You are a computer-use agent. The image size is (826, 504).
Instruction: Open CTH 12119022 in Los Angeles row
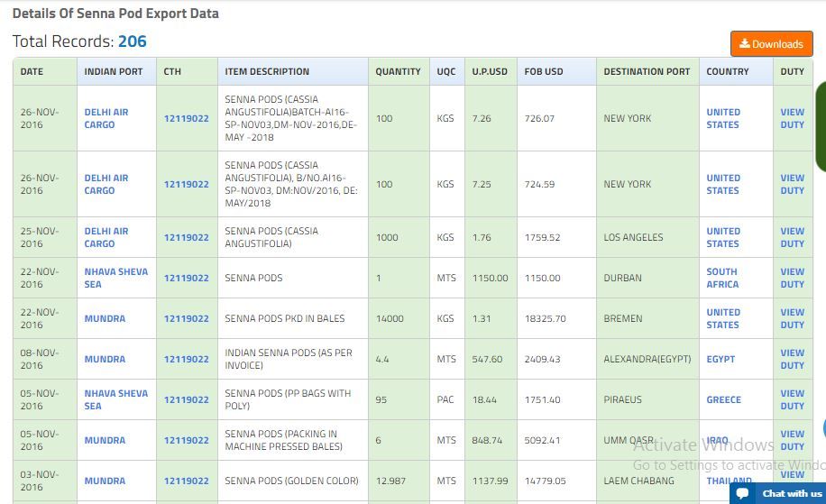pyautogui.click(x=187, y=237)
